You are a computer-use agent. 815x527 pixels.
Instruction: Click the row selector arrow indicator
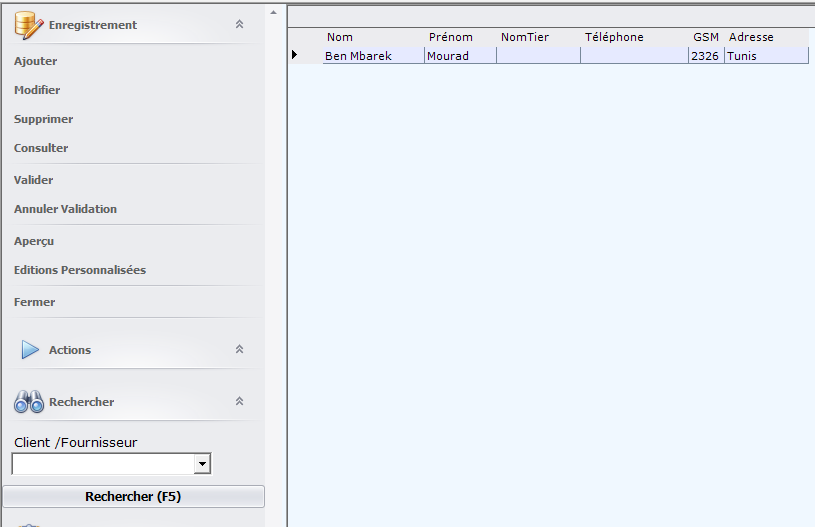pyautogui.click(x=295, y=55)
